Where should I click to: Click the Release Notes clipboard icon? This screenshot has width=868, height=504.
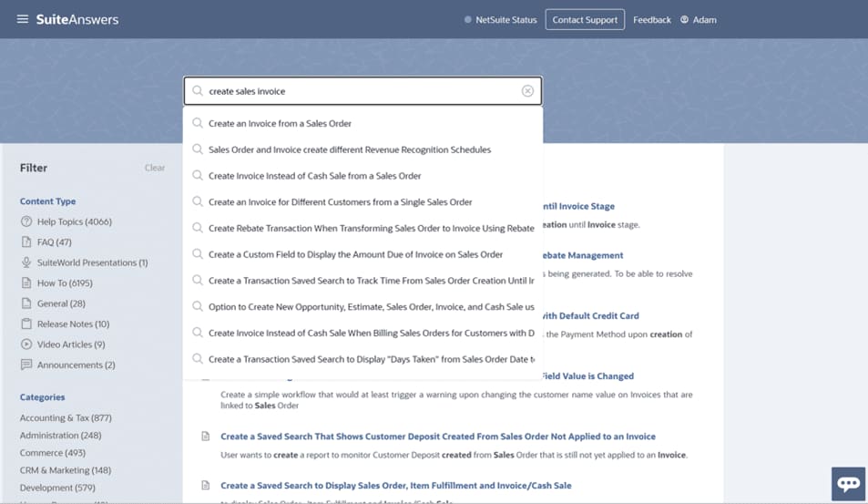[x=26, y=324]
